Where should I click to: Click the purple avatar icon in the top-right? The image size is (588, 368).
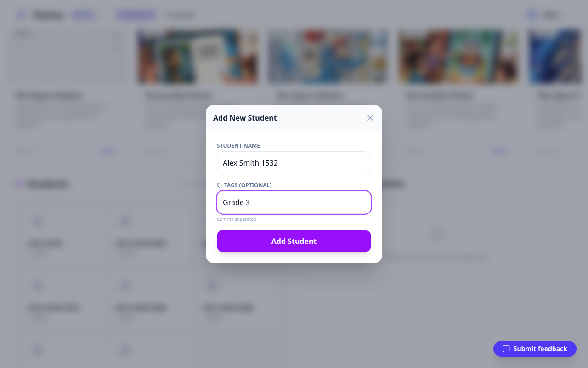pyautogui.click(x=531, y=15)
